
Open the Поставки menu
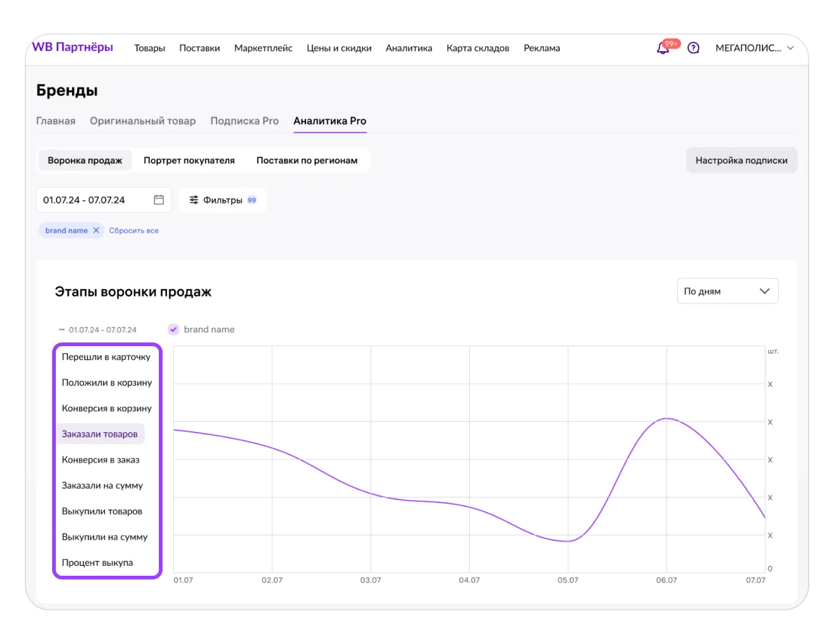(x=200, y=48)
